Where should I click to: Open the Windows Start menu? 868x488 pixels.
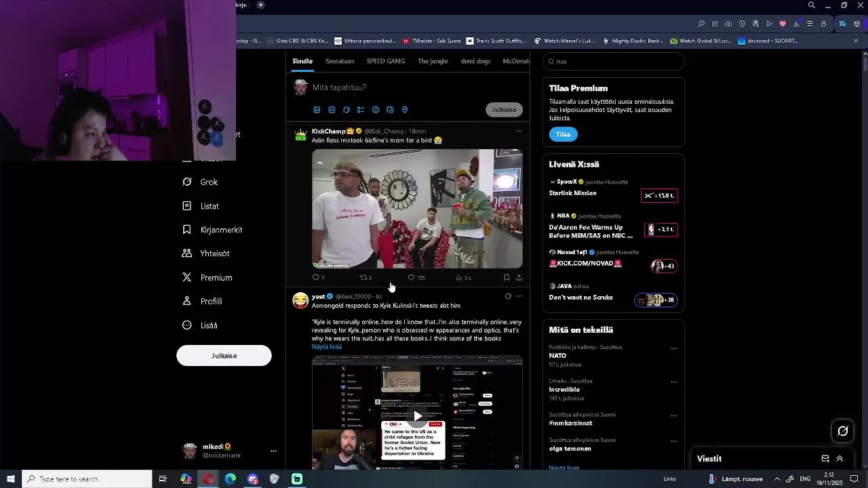point(11,479)
